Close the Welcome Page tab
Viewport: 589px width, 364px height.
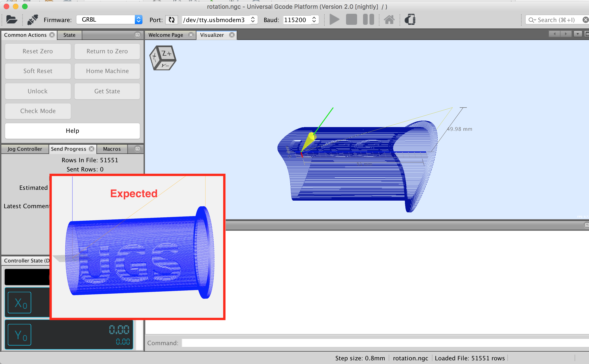click(191, 35)
